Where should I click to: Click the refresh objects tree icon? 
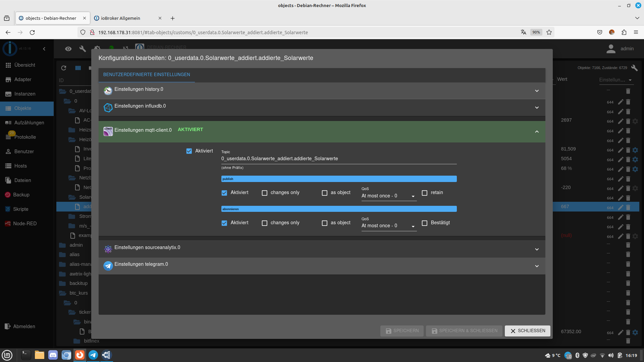64,68
